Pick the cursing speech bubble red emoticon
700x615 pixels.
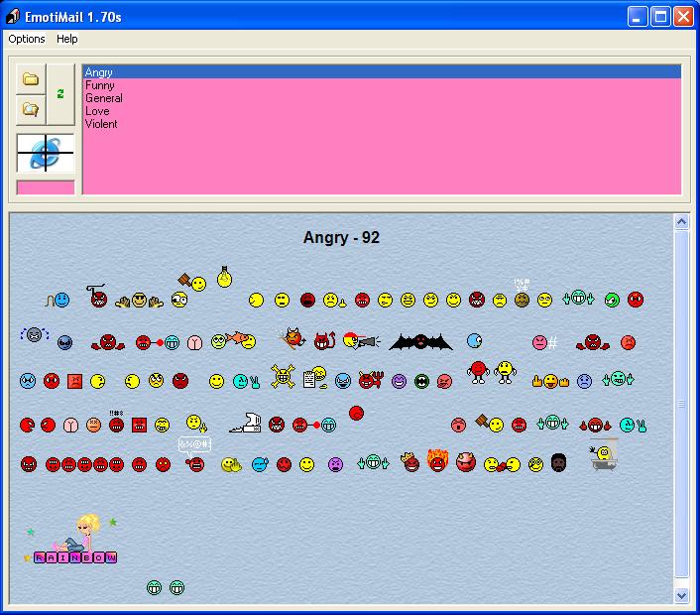(x=195, y=454)
